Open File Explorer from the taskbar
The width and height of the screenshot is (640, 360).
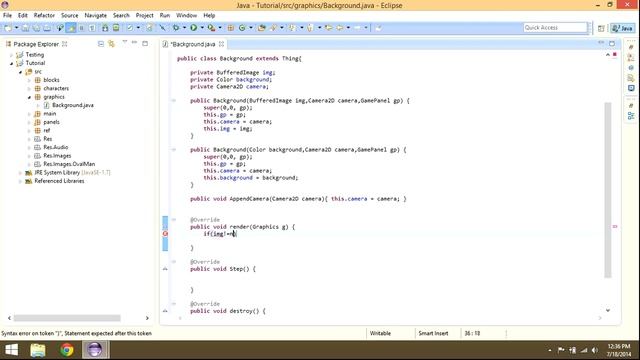(x=38, y=350)
